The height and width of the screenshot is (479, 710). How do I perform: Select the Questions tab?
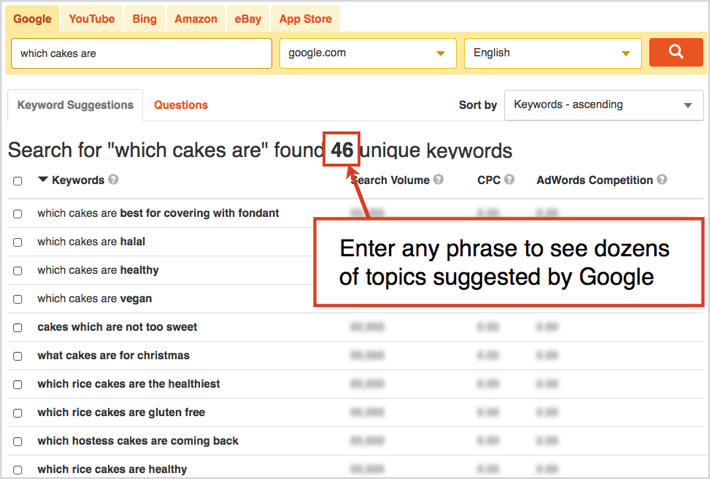pos(181,105)
